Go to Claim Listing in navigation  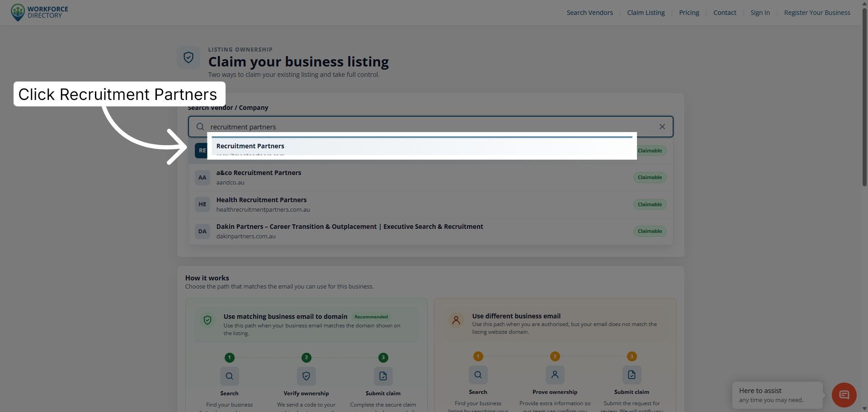646,13
